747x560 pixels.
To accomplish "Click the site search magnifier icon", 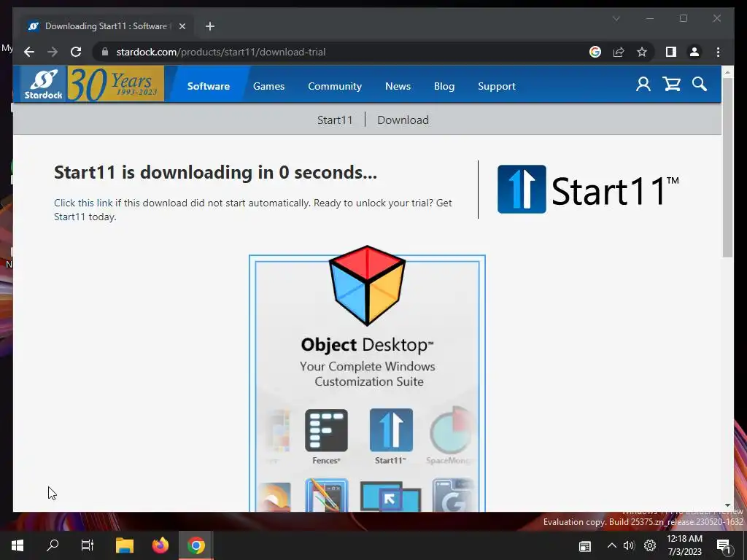I will (x=700, y=85).
